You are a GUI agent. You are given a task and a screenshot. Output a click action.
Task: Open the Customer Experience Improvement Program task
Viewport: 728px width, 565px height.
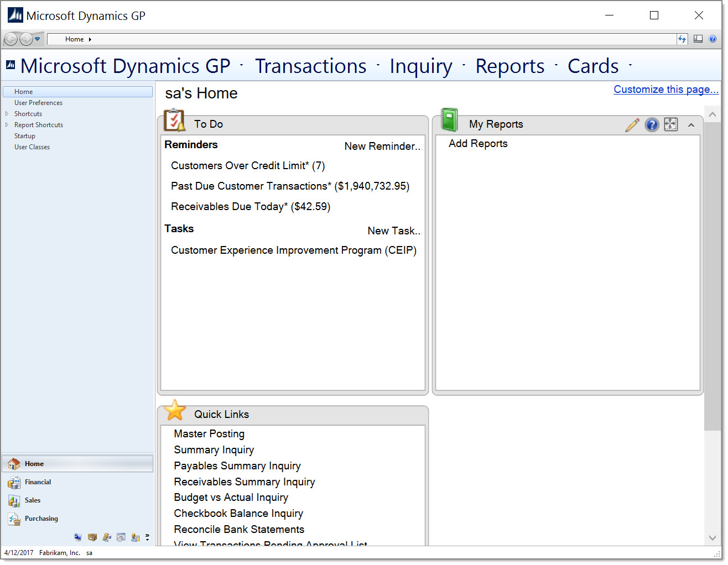point(294,250)
